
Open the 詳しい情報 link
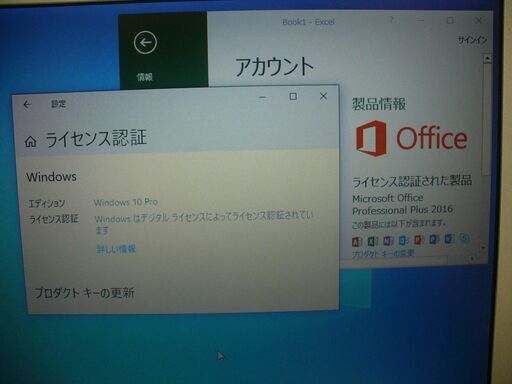click(116, 249)
